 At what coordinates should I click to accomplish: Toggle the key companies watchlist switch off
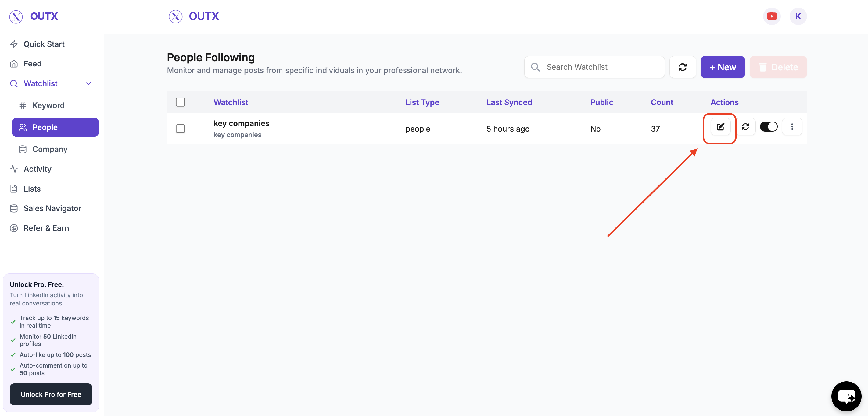[769, 127]
